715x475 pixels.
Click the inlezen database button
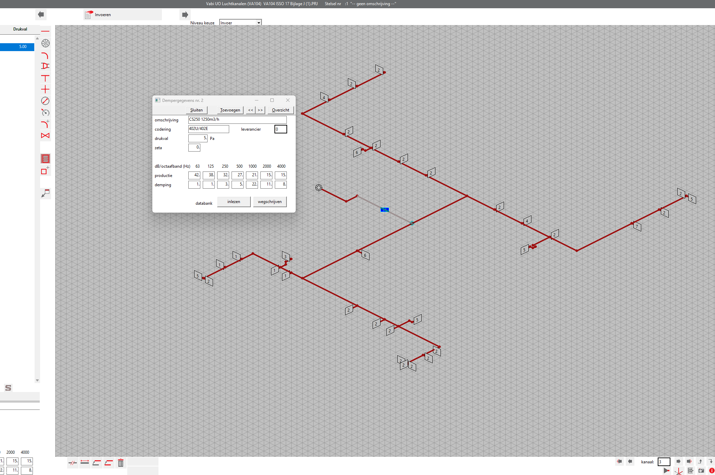(x=234, y=202)
